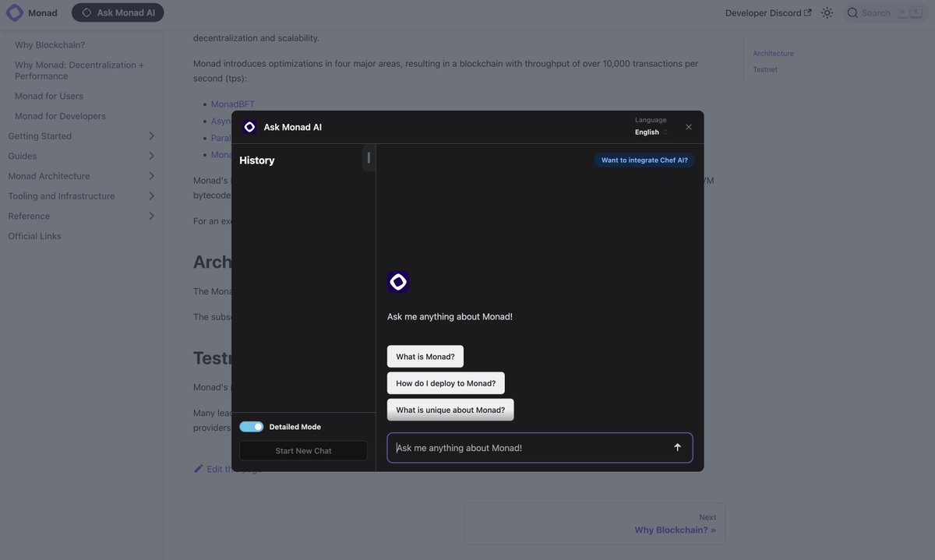
Task: Open the Why Blockchain? sidebar page
Action: (x=50, y=45)
